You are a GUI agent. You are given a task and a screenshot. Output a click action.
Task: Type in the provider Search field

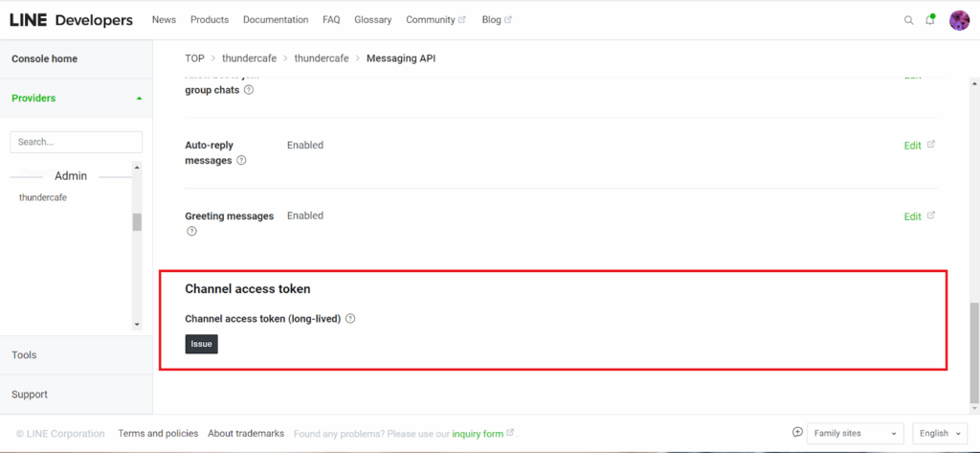[76, 142]
